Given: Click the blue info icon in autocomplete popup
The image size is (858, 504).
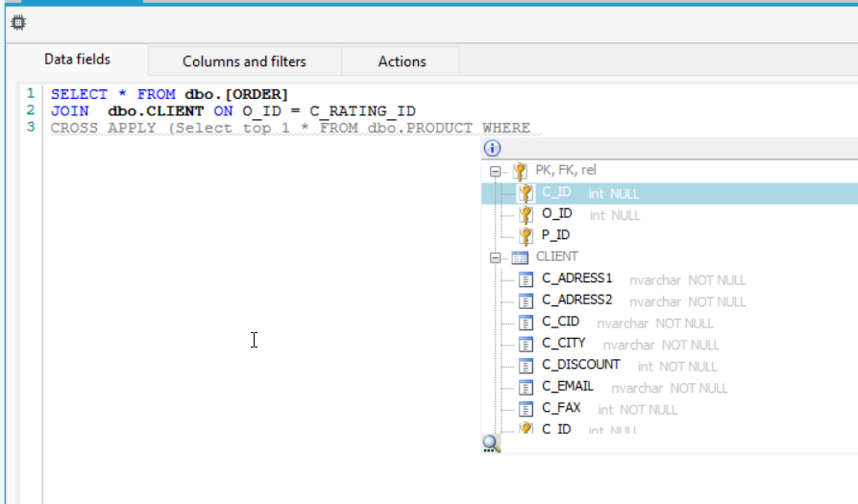Looking at the screenshot, I should coord(492,148).
